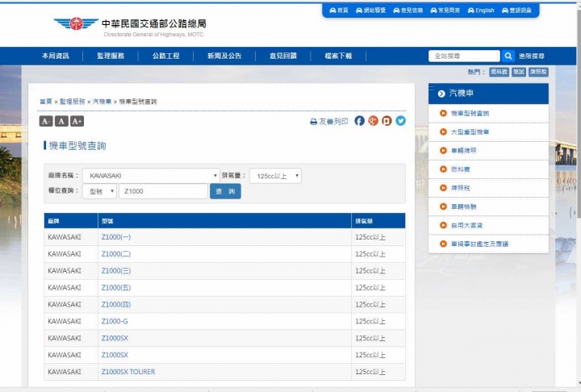
Task: Click 汽機車 in the breadcrumb
Action: [102, 102]
